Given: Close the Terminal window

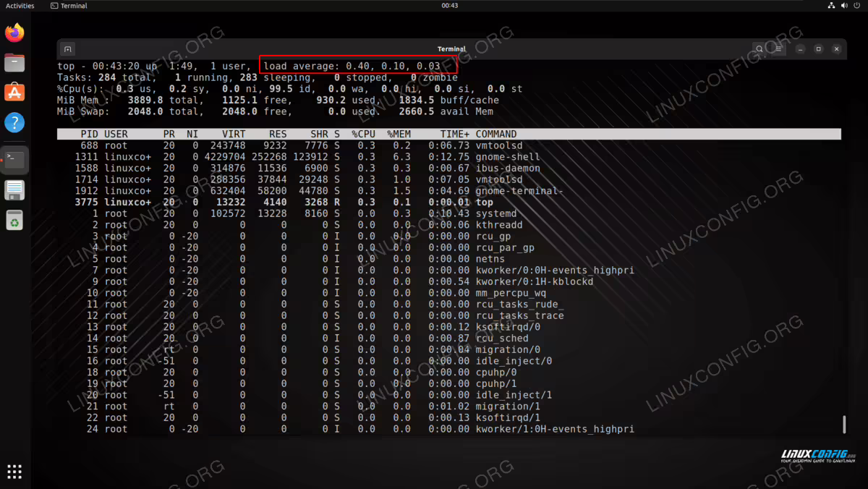Looking at the screenshot, I should point(837,49).
